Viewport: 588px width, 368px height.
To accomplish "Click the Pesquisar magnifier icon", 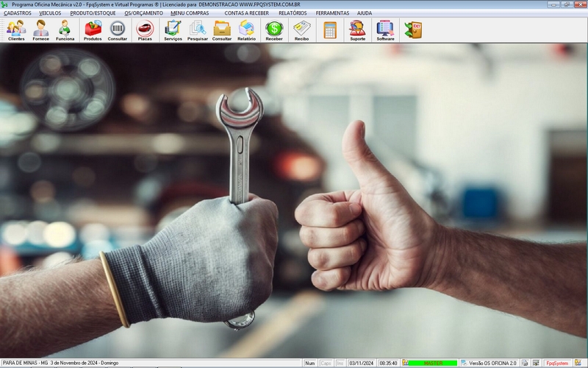I will pyautogui.click(x=198, y=30).
